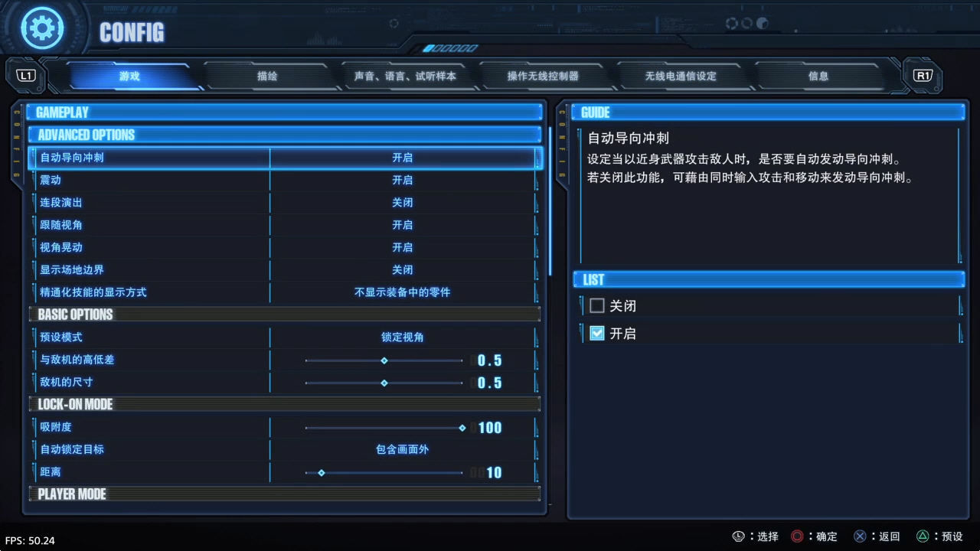Image resolution: width=980 pixels, height=551 pixels.
Task: Switch to the 操作无线控制器 tab
Action: pos(543,76)
